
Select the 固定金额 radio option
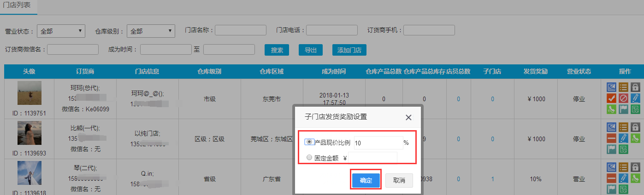(x=310, y=158)
